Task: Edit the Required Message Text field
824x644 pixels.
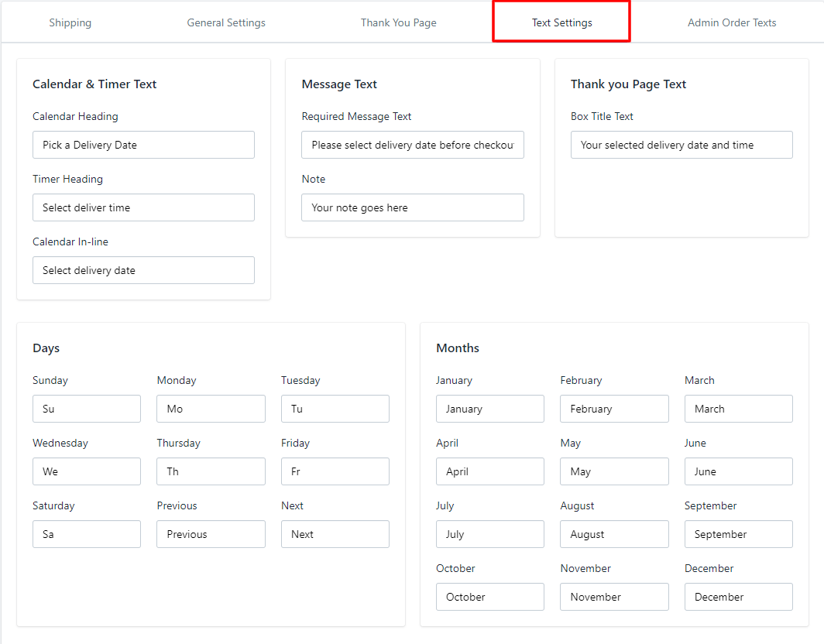Action: click(413, 145)
